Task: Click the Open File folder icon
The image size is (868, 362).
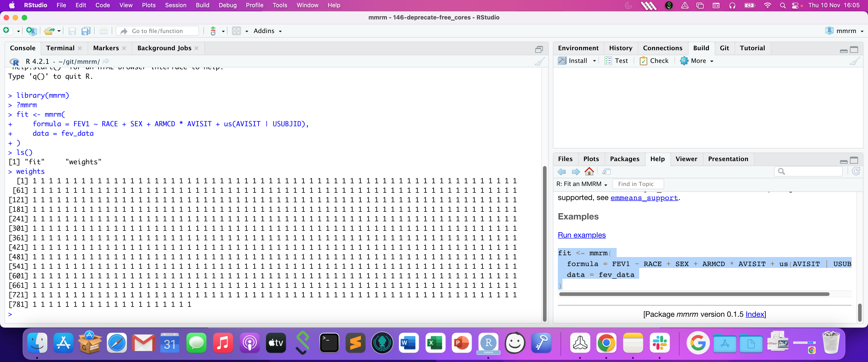Action: point(49,31)
